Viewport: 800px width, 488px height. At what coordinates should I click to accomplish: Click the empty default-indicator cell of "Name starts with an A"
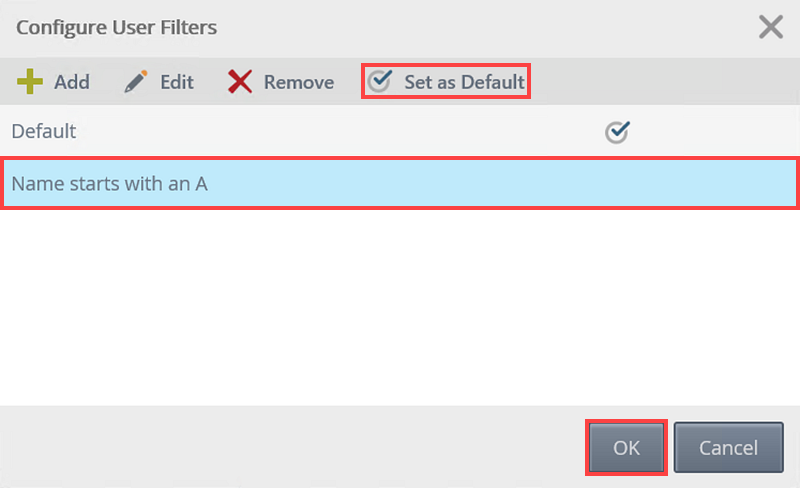[x=617, y=184]
